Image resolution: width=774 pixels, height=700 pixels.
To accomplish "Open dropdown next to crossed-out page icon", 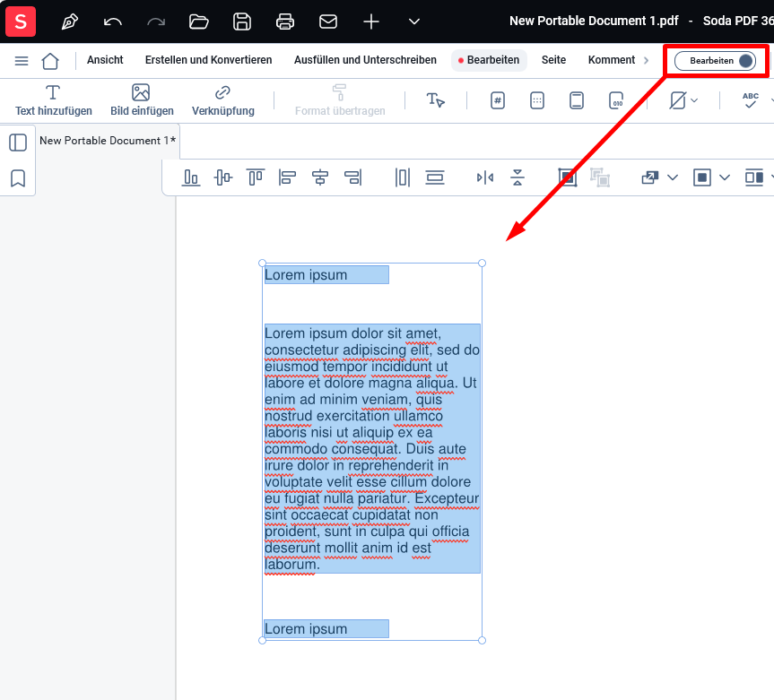I will click(694, 100).
